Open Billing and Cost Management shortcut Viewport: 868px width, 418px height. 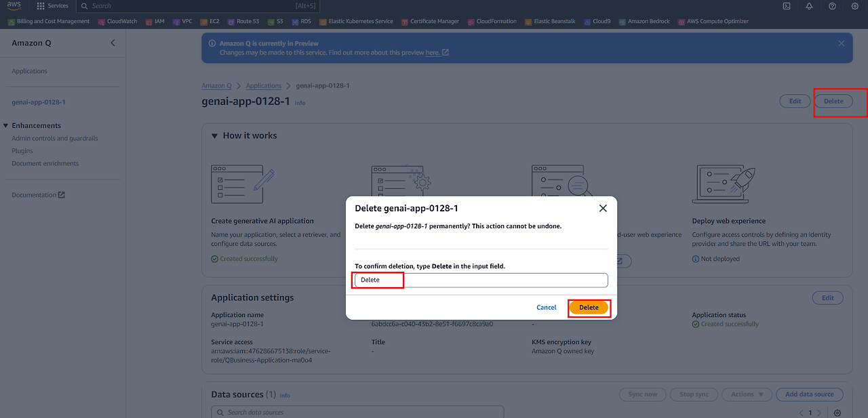(48, 22)
